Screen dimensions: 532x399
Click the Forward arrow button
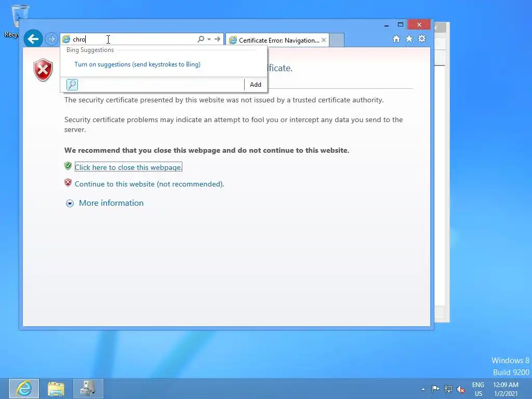click(51, 39)
